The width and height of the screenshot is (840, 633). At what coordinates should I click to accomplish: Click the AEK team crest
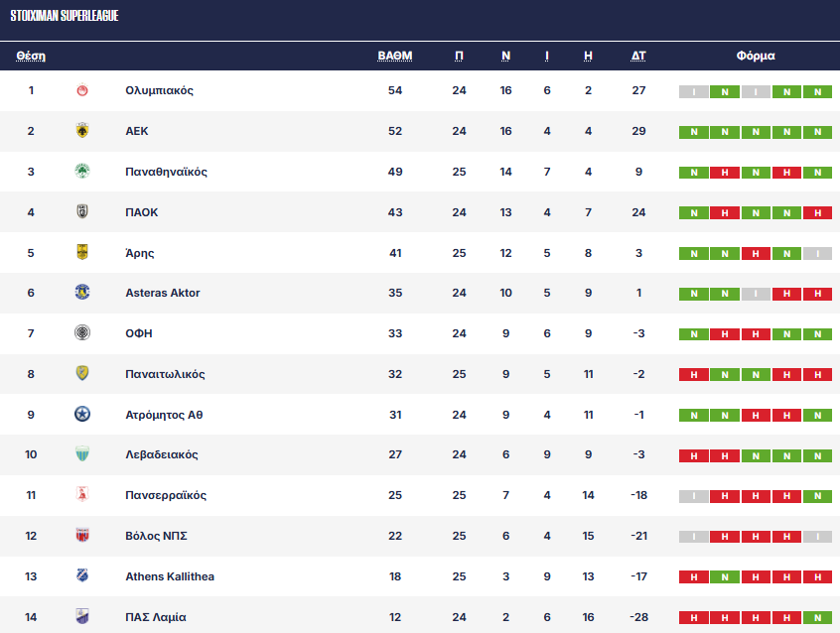(x=82, y=131)
